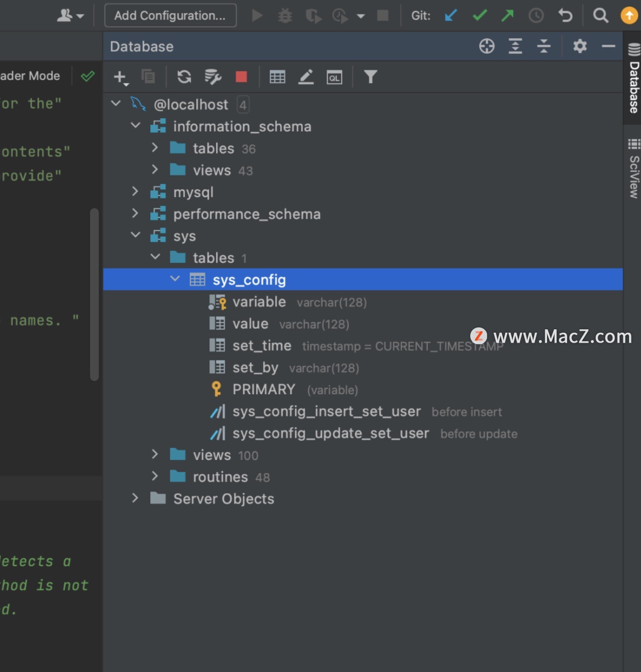This screenshot has width=641, height=672.
Task: Click the mysql schema label
Action: tap(193, 192)
